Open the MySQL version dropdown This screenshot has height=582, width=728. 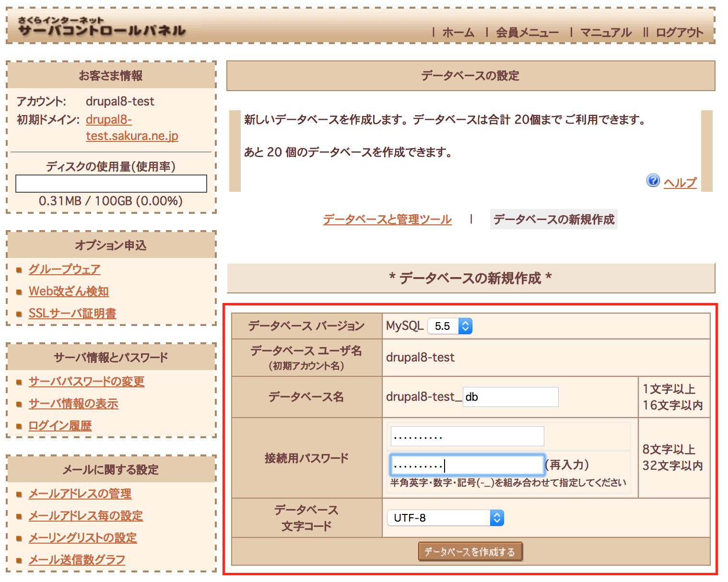450,326
